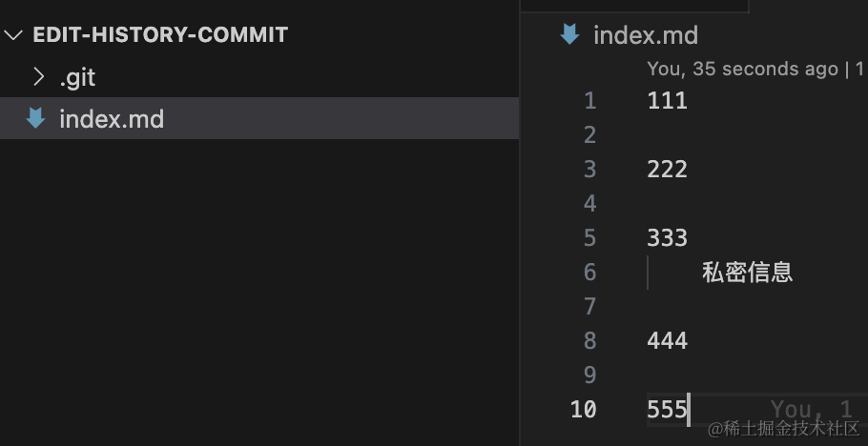Click line number 5 in the gutter
Screen dimensions: 868x446
tap(589, 238)
